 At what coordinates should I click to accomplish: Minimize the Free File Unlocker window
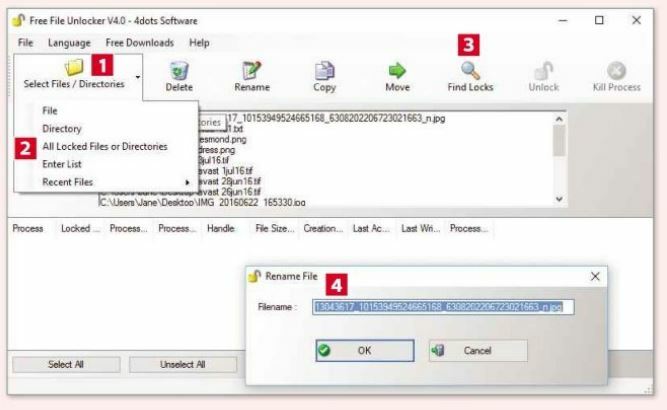pyautogui.click(x=563, y=20)
